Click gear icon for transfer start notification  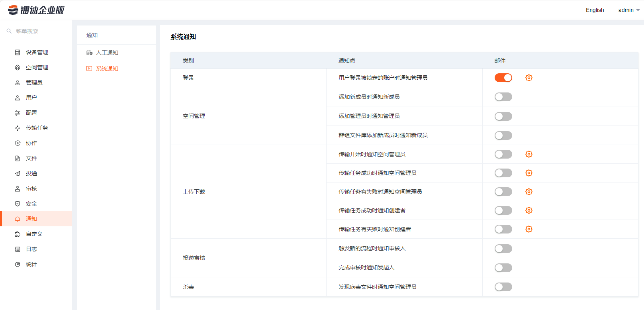(x=529, y=154)
